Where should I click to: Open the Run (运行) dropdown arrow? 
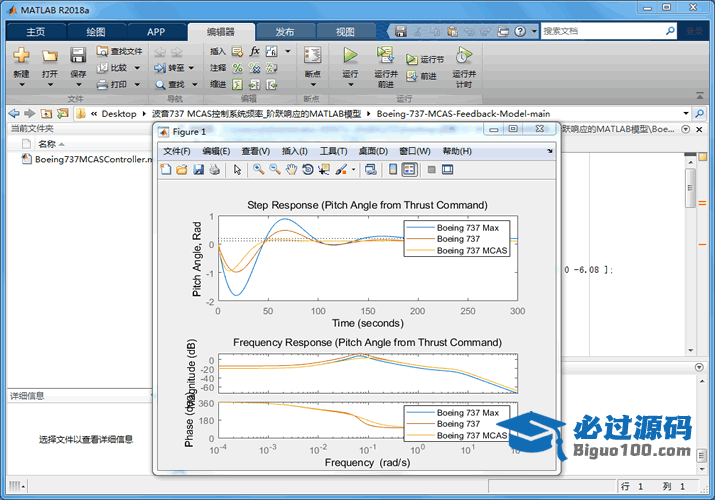point(350,85)
